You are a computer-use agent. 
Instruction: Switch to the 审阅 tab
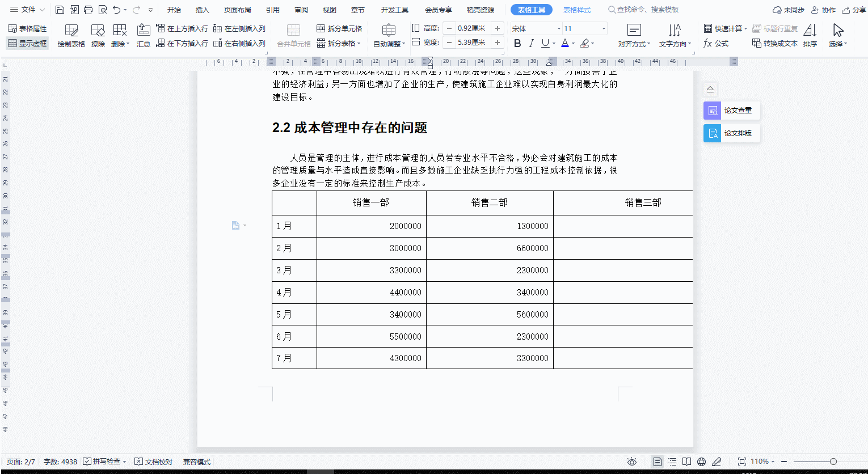[301, 10]
